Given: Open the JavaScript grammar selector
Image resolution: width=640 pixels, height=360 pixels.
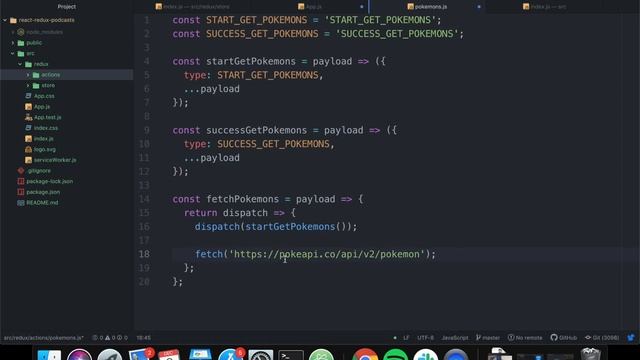Looking at the screenshot, I should [x=455, y=338].
